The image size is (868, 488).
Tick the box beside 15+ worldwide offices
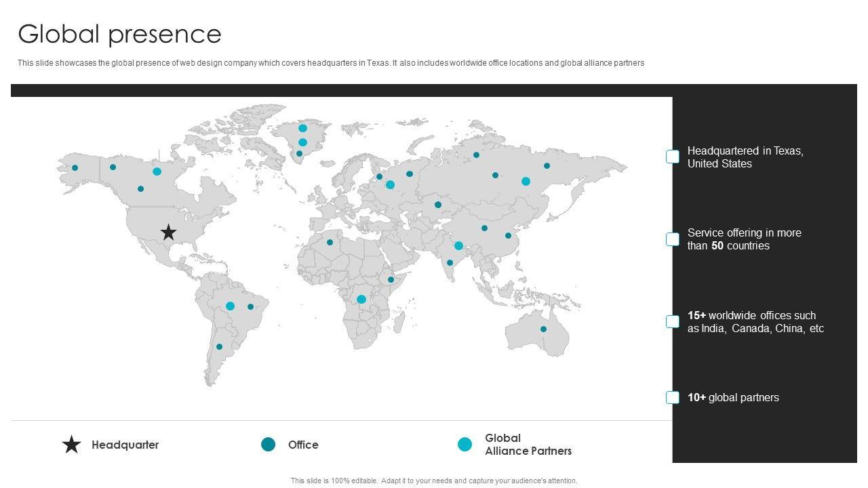673,322
